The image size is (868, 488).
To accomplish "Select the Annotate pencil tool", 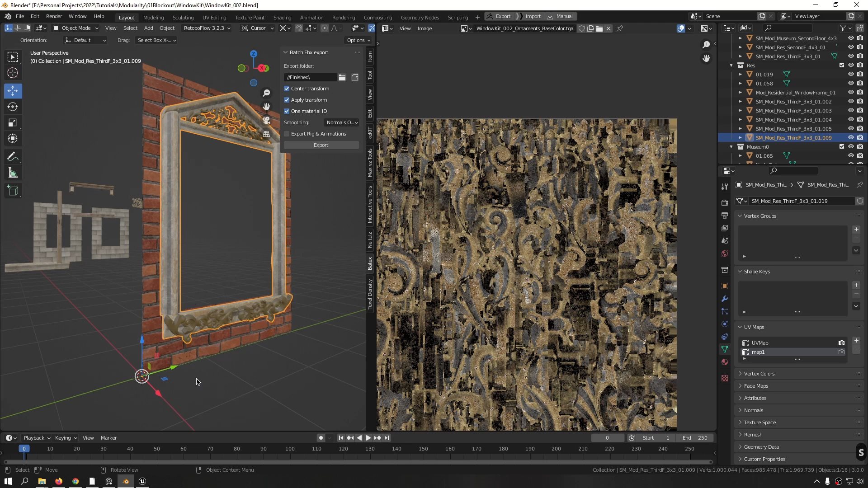I will (13, 157).
